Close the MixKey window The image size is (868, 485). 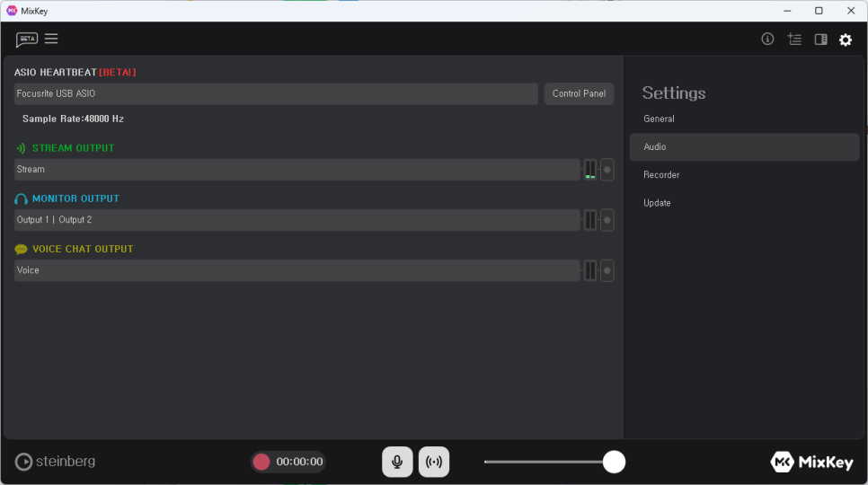click(x=851, y=11)
